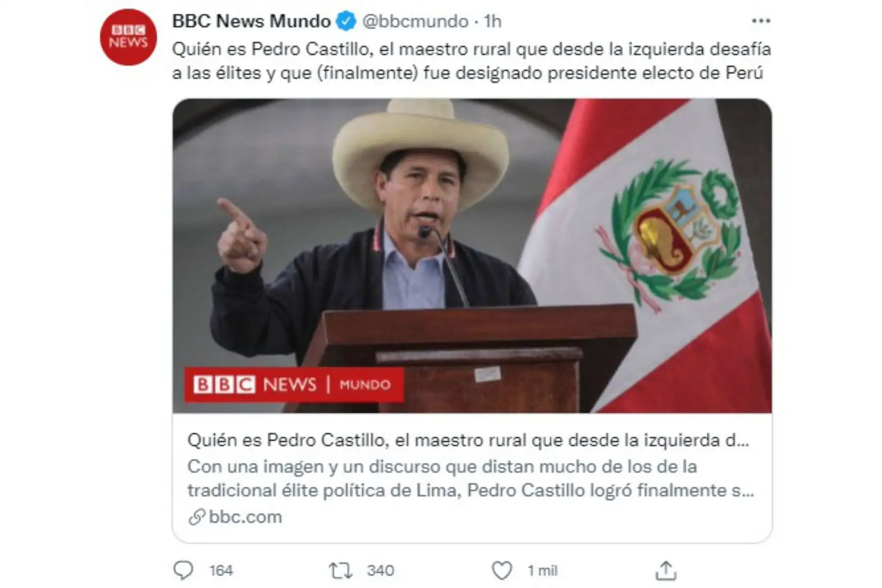
Task: Click the blue verified badge
Action: click(346, 21)
